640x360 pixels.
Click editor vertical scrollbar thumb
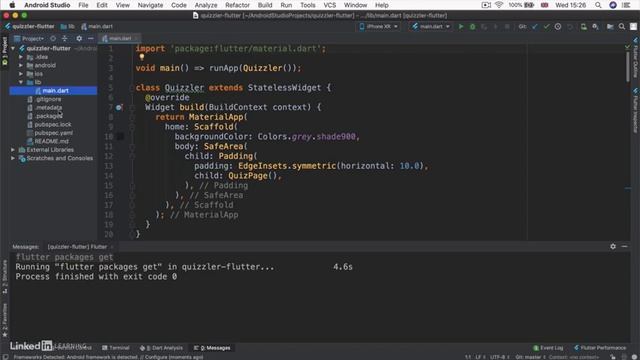(x=628, y=66)
